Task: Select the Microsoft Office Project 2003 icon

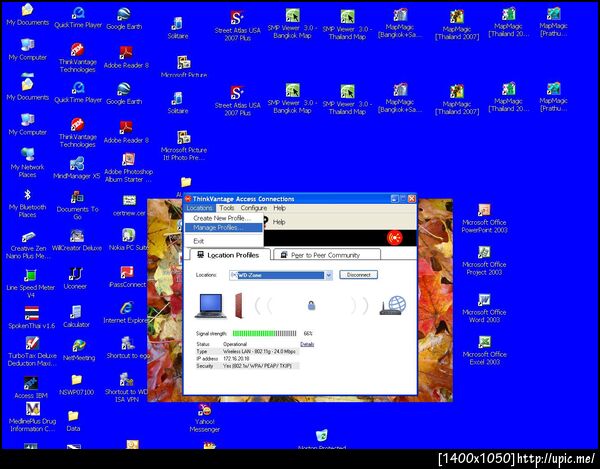Action: pyautogui.click(x=484, y=261)
